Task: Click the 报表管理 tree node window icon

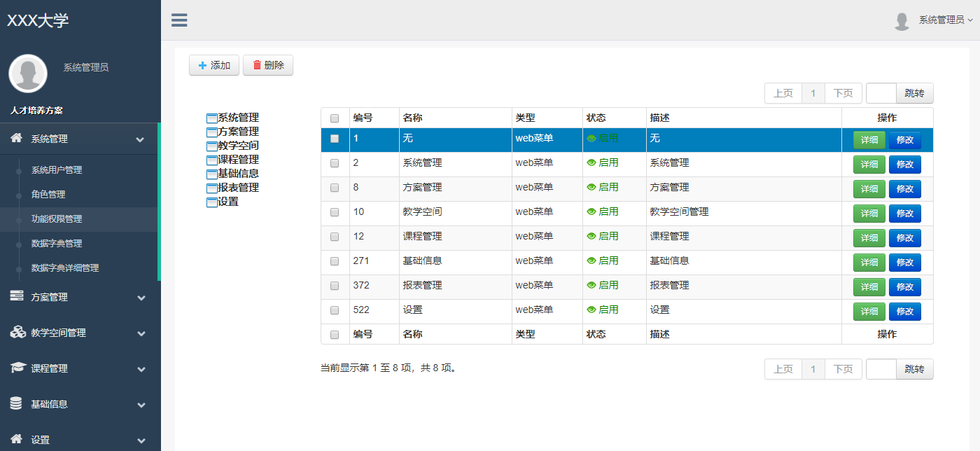Action: (212, 188)
